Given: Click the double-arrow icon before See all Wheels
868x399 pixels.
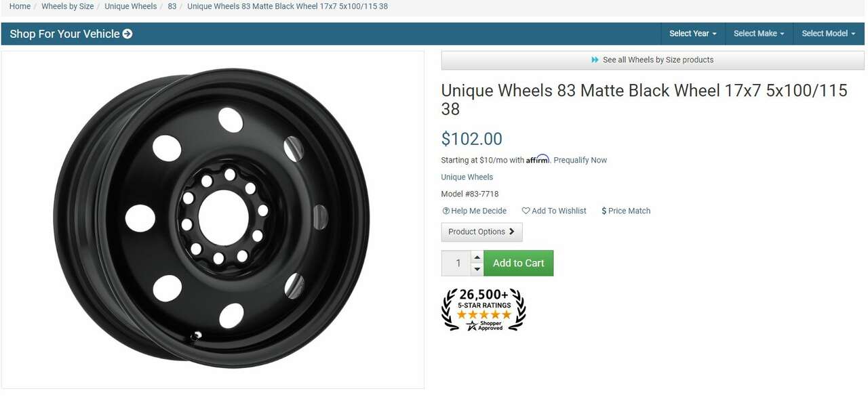Looking at the screenshot, I should click(x=595, y=60).
